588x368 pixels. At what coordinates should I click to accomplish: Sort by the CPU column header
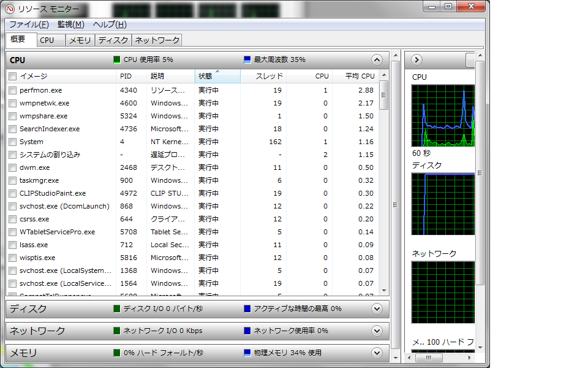tap(309, 76)
